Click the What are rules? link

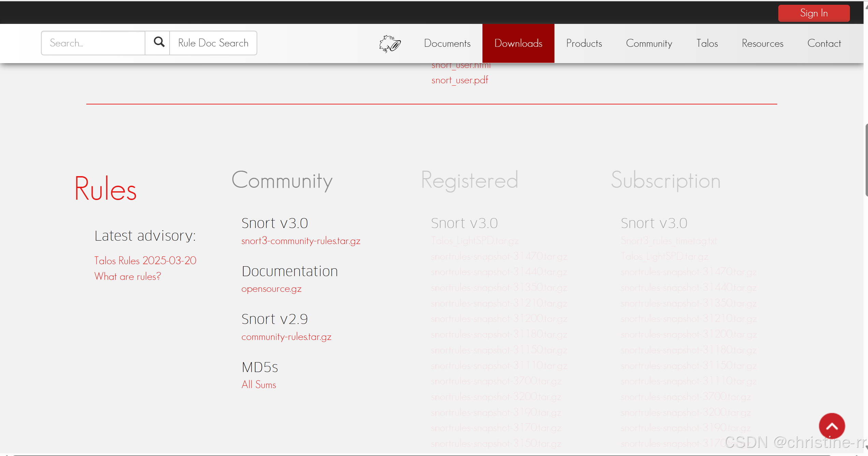pos(127,276)
